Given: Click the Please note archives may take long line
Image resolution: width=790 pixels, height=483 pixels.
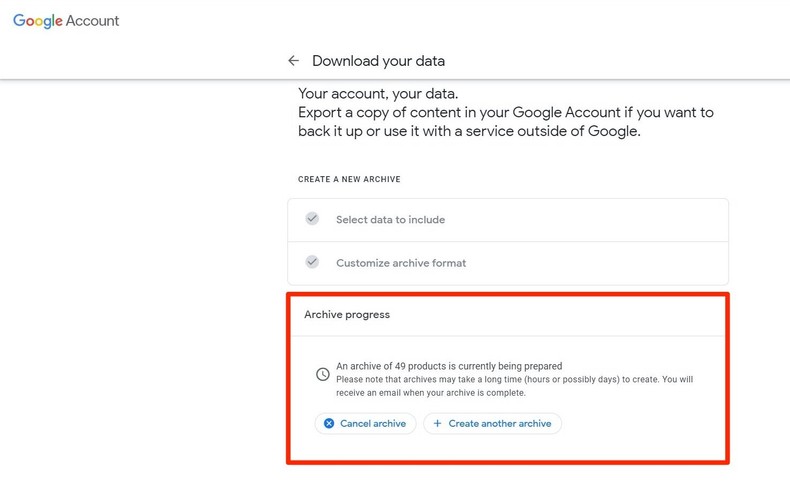Looking at the screenshot, I should (514, 380).
